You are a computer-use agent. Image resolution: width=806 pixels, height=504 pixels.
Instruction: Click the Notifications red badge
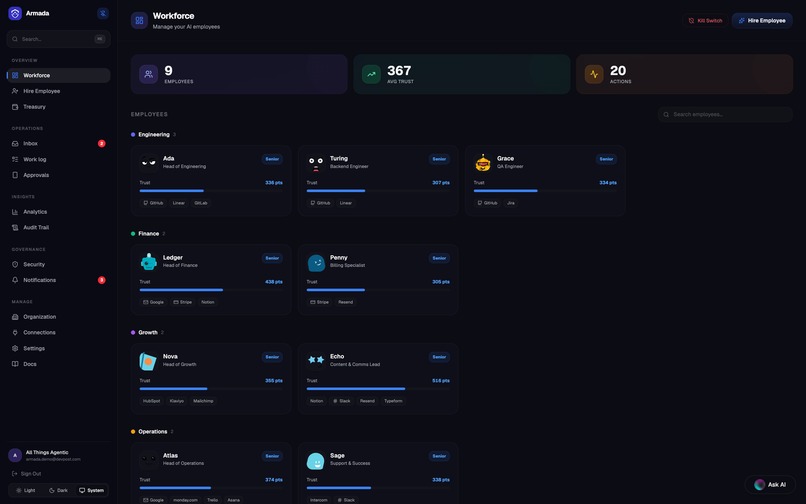tap(102, 280)
